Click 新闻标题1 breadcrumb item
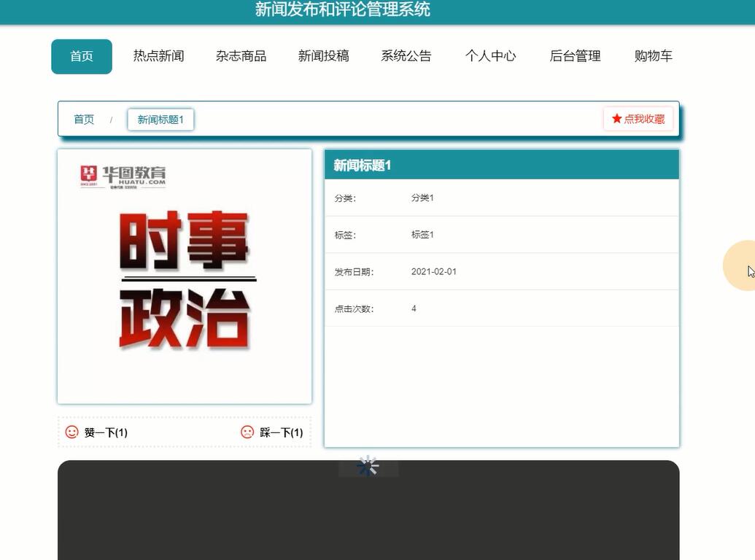755x560 pixels. pos(160,120)
